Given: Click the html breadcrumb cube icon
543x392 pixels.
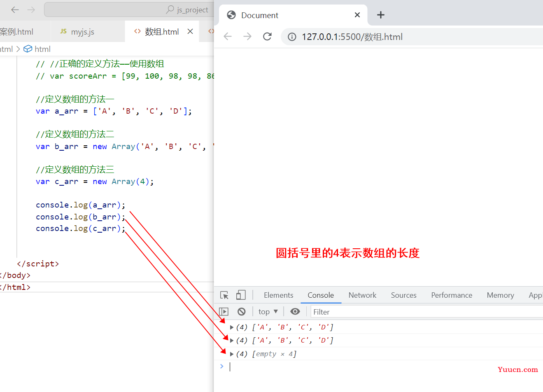Looking at the screenshot, I should pos(28,49).
